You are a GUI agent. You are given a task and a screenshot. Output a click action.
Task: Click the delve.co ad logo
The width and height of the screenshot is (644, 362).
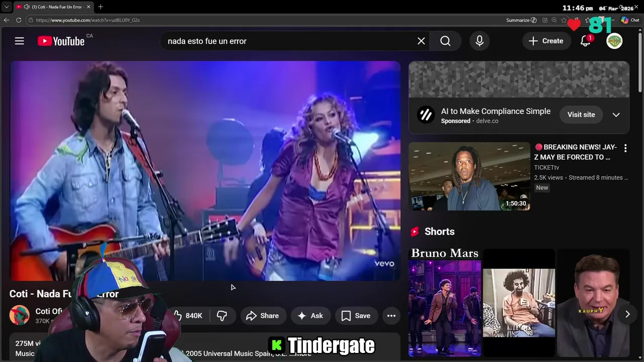point(426,115)
